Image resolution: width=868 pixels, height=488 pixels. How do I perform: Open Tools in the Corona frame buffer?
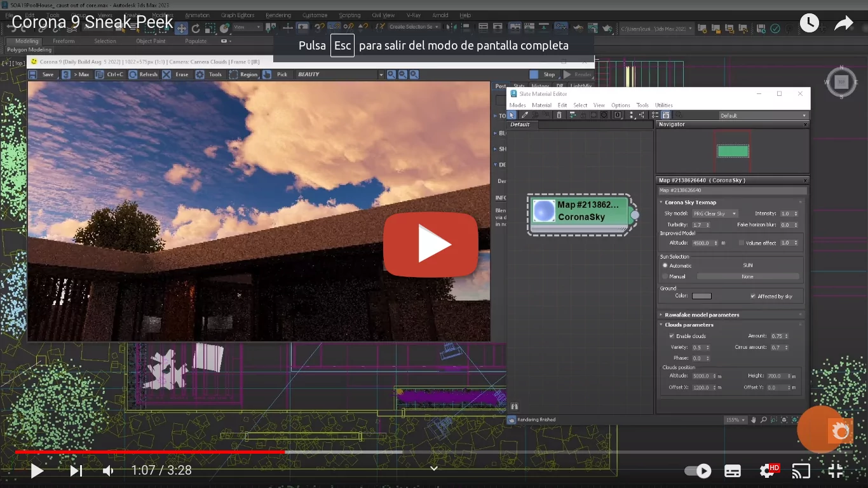210,74
